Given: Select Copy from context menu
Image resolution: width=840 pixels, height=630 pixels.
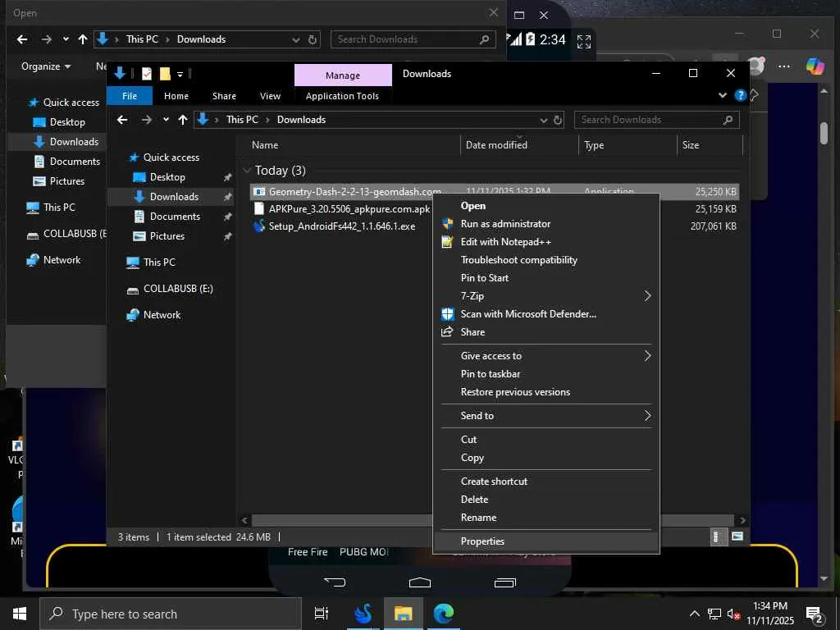Looking at the screenshot, I should pyautogui.click(x=472, y=458).
